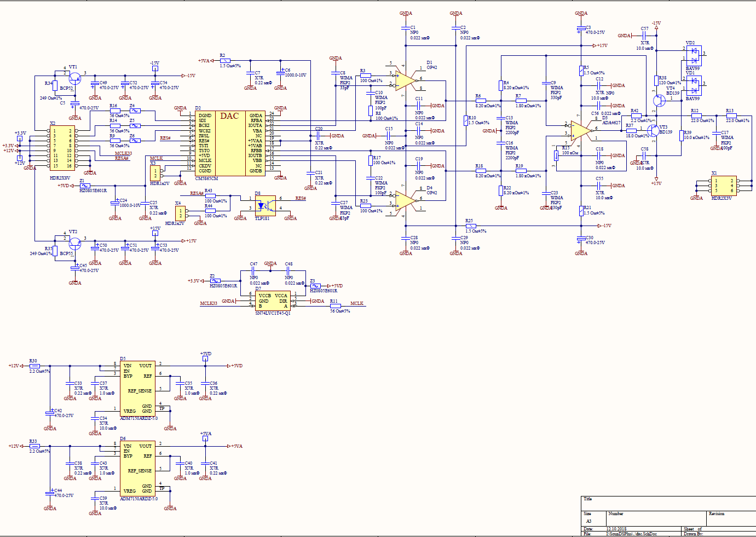
Task: Click ferrite bead Z2 symbol
Action: point(215,281)
